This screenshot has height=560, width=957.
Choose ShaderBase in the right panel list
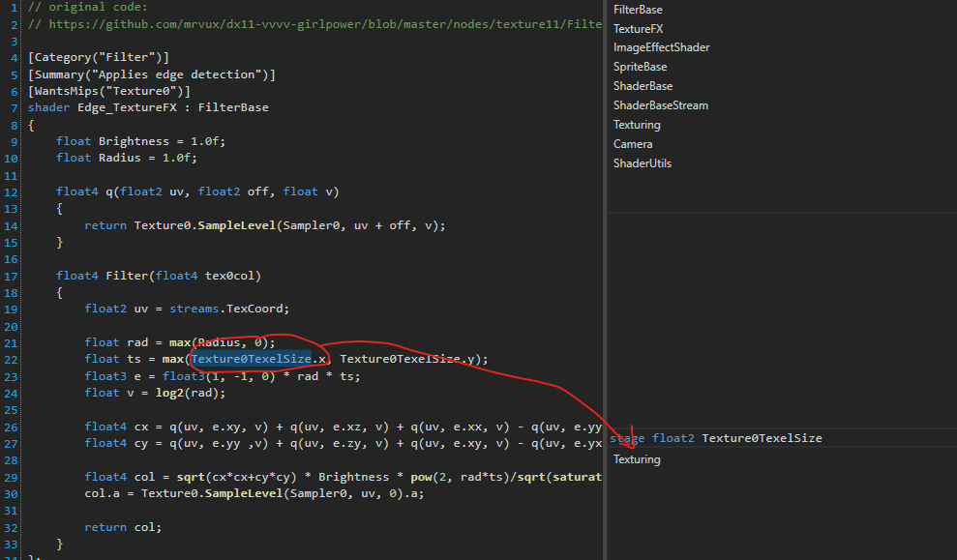643,86
